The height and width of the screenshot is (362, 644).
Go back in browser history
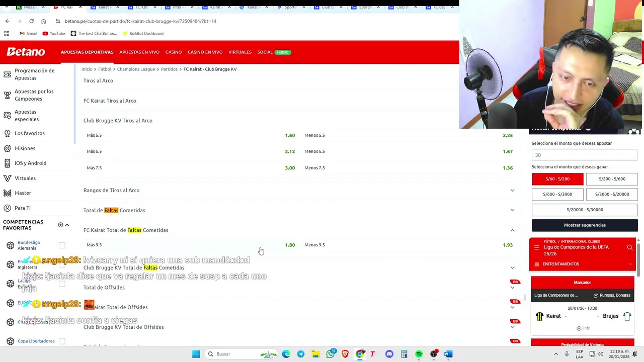(x=7, y=21)
